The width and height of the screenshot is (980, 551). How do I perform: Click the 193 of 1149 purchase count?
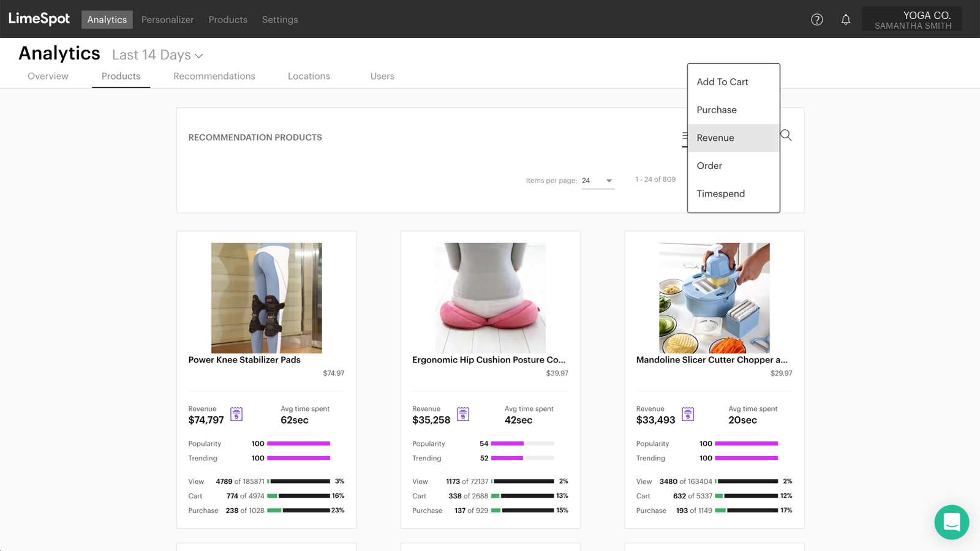694,511
